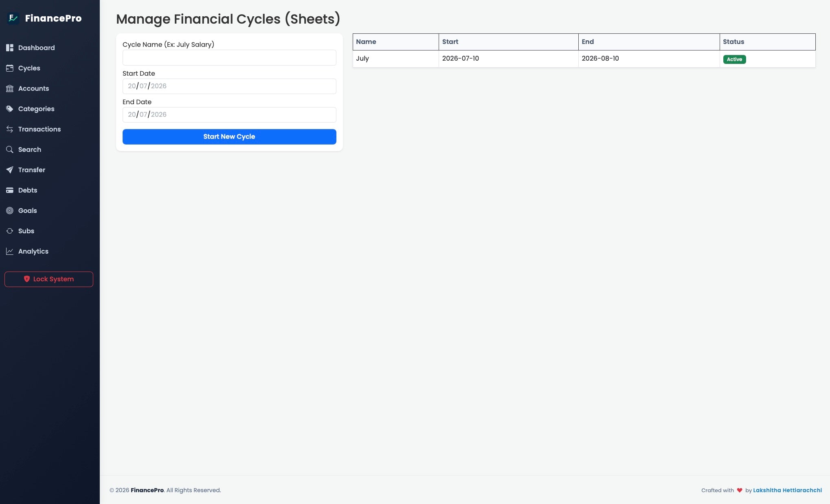Screen dimensions: 830x504
Task: Click the All Rights Reserved footer text
Action: click(193, 490)
